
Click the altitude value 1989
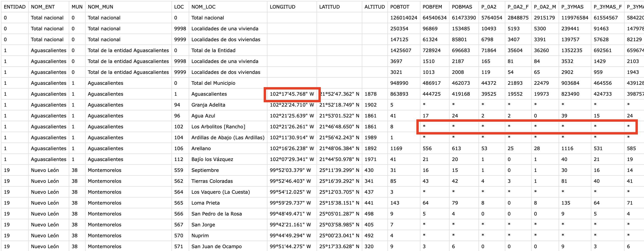tap(370, 138)
